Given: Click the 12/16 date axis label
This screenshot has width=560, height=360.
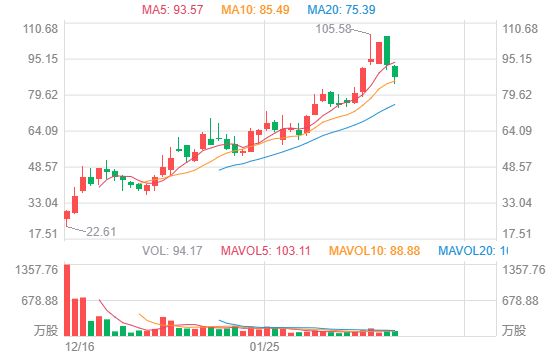Looking at the screenshot, I should tap(80, 347).
